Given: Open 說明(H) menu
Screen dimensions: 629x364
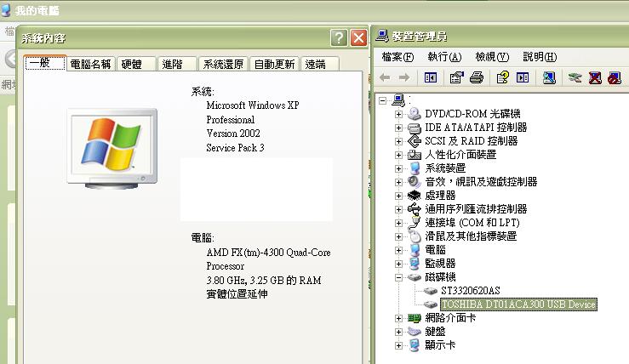Looking at the screenshot, I should pyautogui.click(x=540, y=57).
